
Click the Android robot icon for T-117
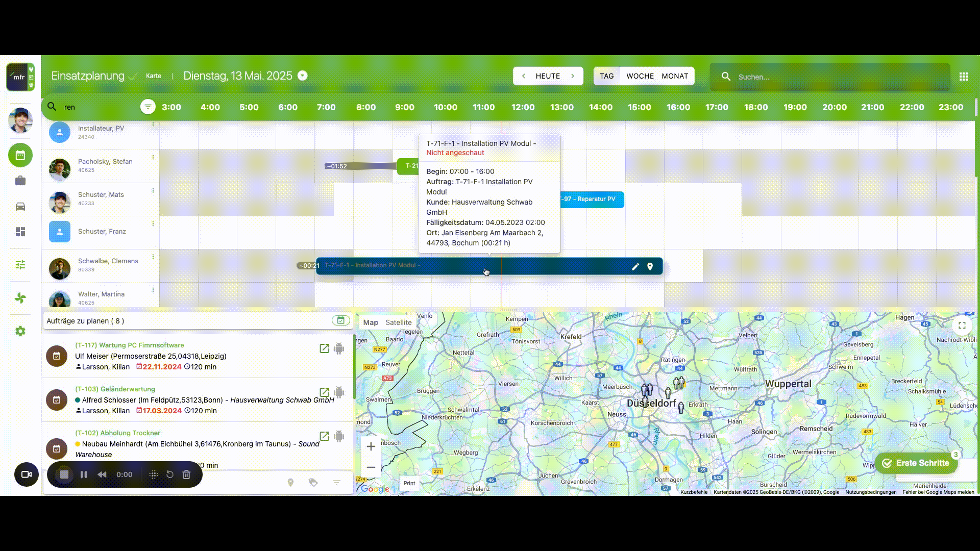339,348
